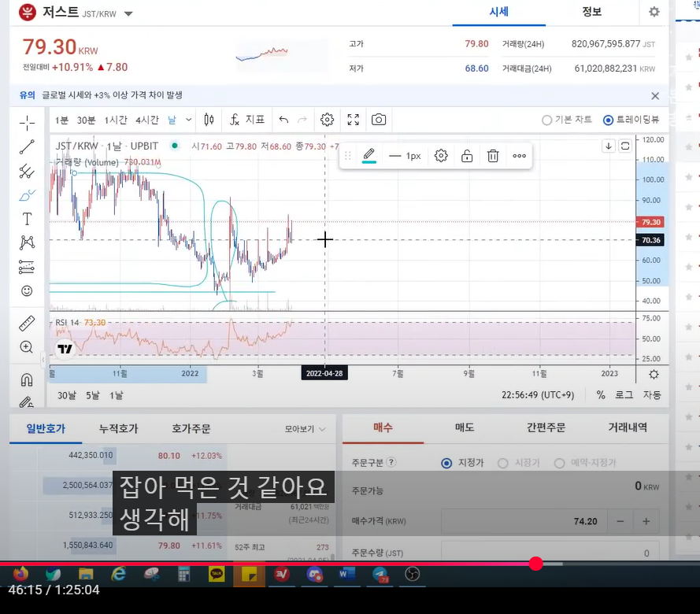Screen dimensions: 700x614
Task: Switch chart to fullscreen mode
Action: pos(353,120)
